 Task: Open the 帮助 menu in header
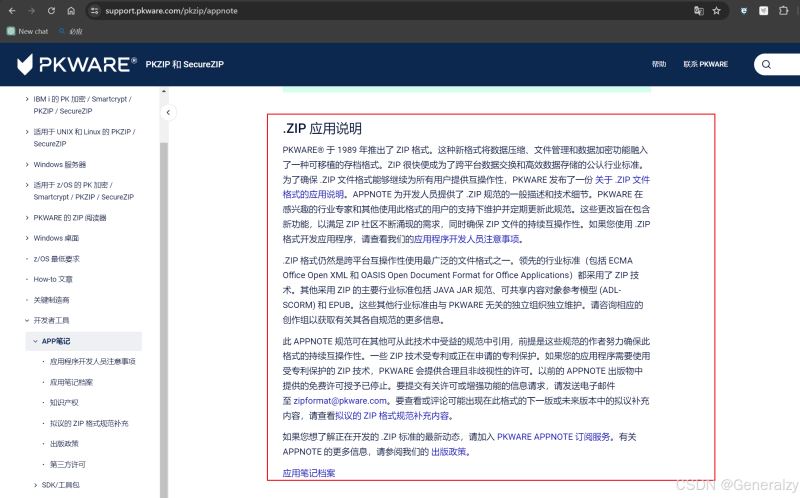pos(658,64)
